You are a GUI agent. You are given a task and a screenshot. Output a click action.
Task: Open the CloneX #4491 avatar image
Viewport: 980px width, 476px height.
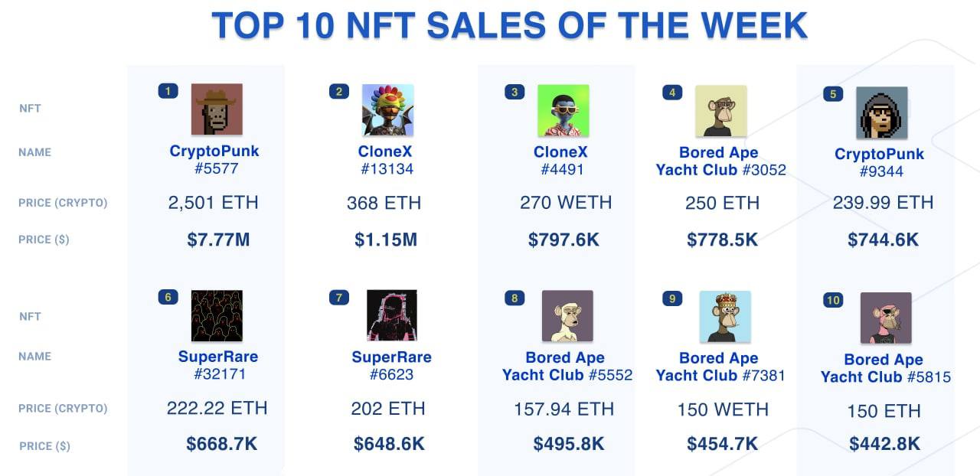[563, 110]
